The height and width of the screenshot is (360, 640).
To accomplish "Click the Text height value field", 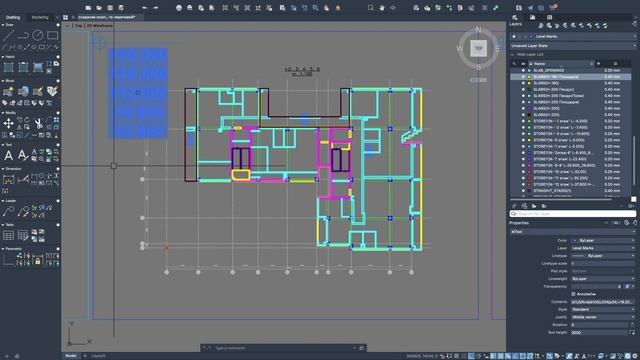I will pos(599,332).
